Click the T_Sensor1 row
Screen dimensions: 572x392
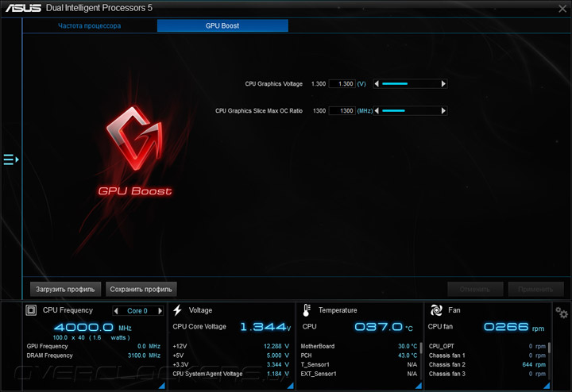coord(359,364)
